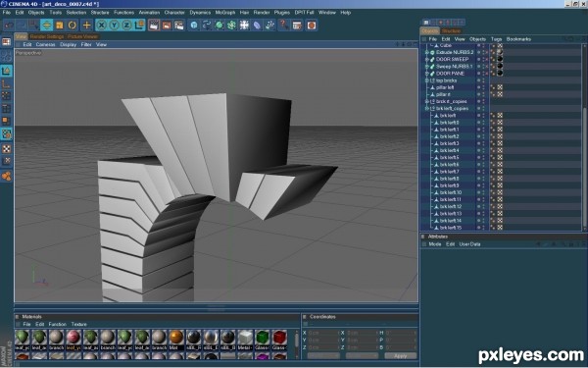Open Render Settings toolbar icon
The height and width of the screenshot is (368, 588).
(x=179, y=26)
